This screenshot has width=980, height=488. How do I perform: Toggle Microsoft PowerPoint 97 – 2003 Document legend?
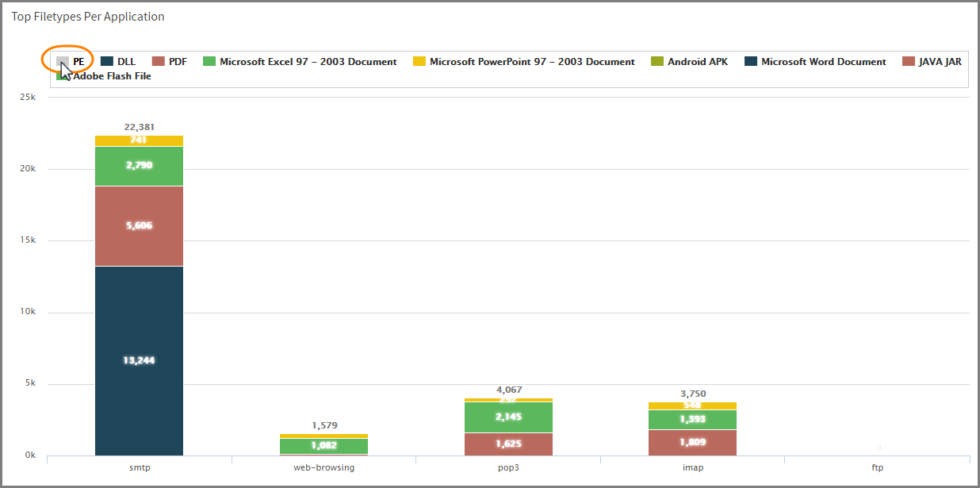[531, 61]
